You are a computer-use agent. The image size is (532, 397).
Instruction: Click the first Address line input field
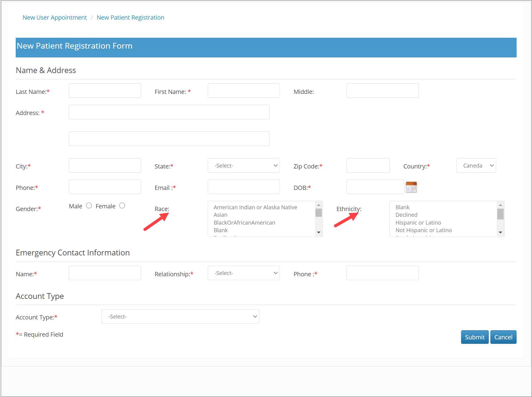tap(169, 112)
